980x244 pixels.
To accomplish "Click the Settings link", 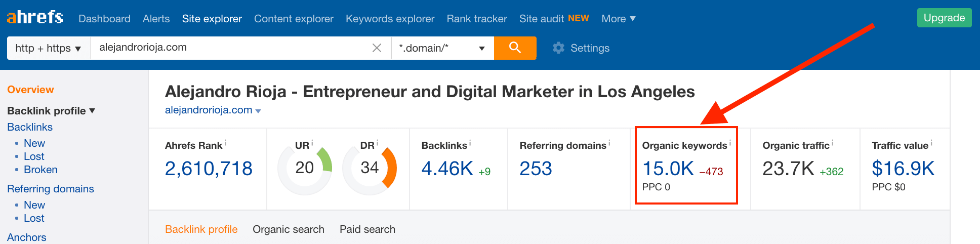I will [590, 48].
